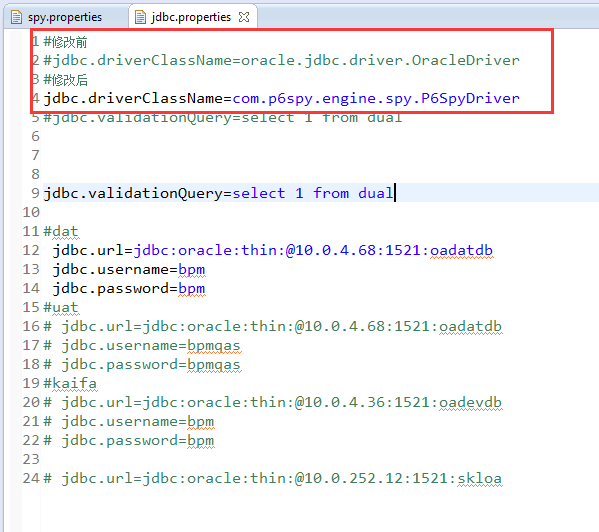Click the jdbc.properties file icon

141,17
